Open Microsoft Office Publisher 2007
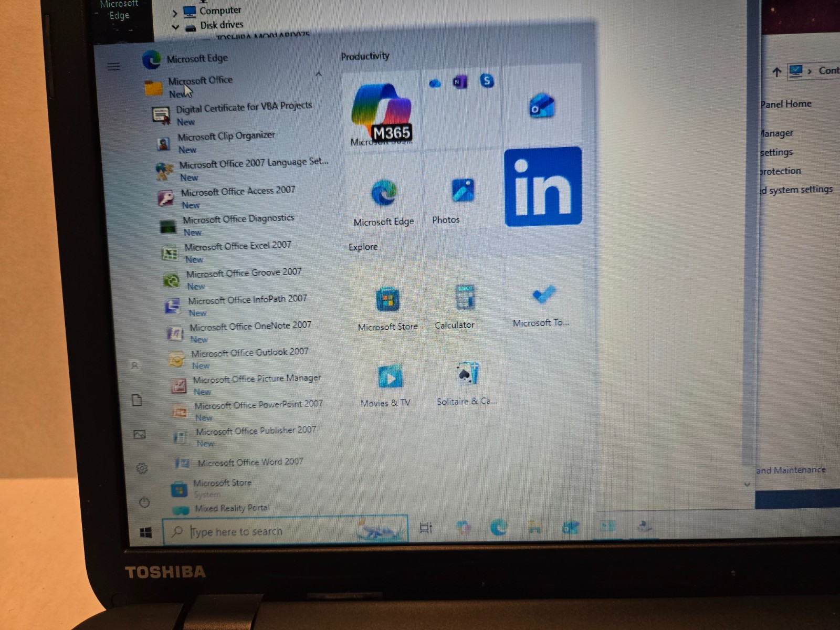The image size is (840, 630). coord(245,436)
